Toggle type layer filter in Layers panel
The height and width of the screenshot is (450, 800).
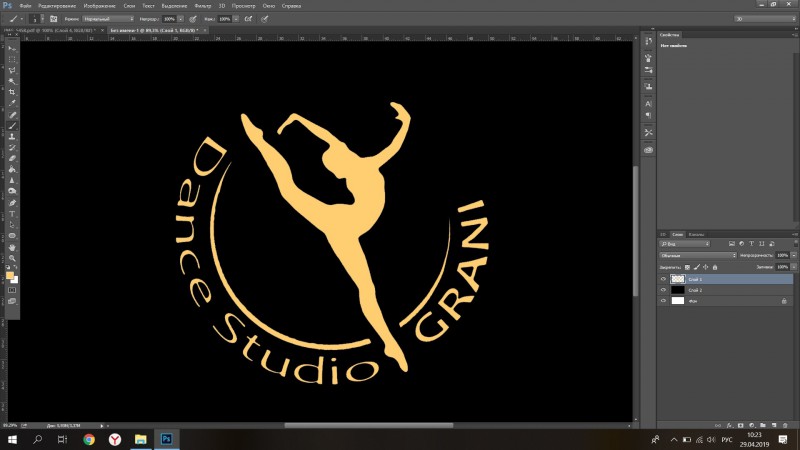pos(752,244)
